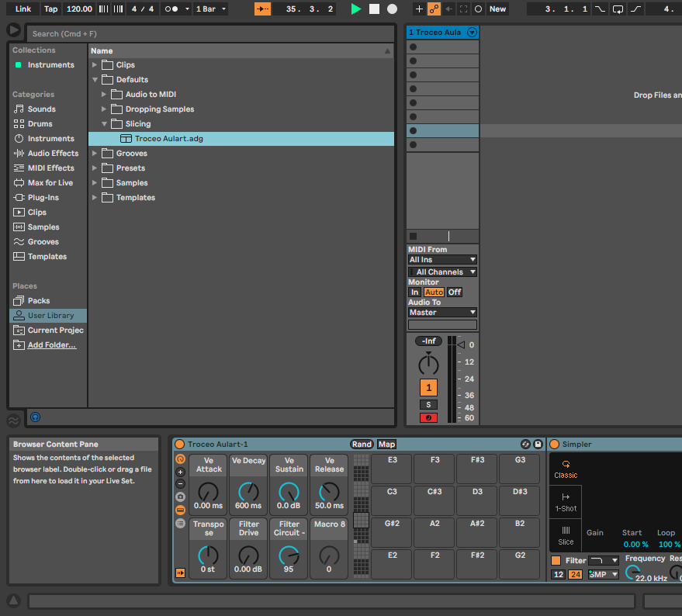
Task: Click the Map button on the rack
Action: pos(386,444)
